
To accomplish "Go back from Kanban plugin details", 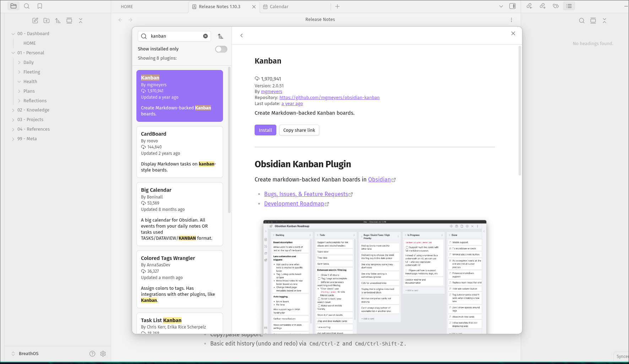I will tap(242, 36).
